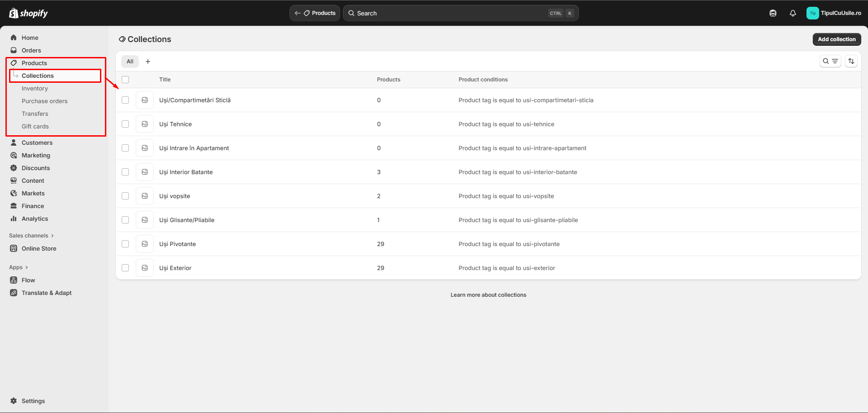
Task: Open the TipulCuUsile.ro account menu
Action: (833, 13)
